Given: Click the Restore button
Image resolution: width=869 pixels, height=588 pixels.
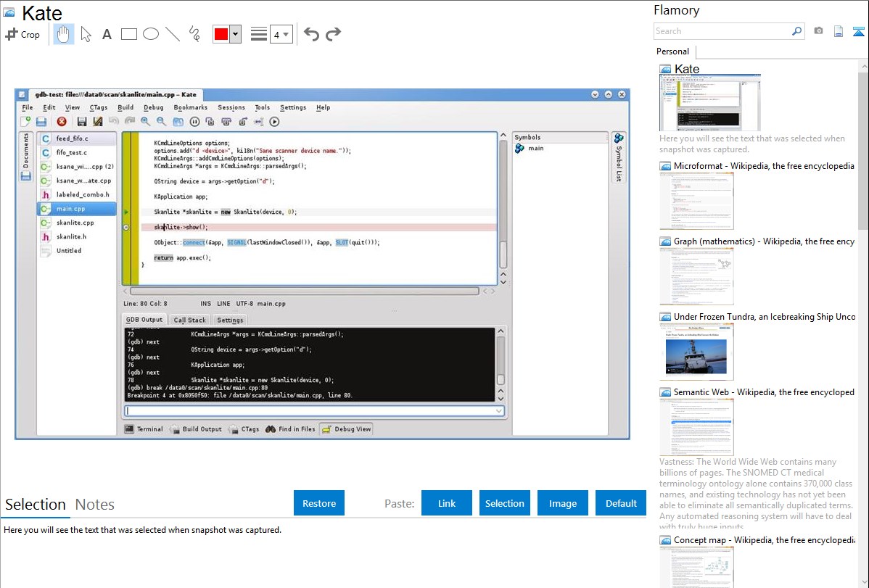Looking at the screenshot, I should pyautogui.click(x=319, y=503).
